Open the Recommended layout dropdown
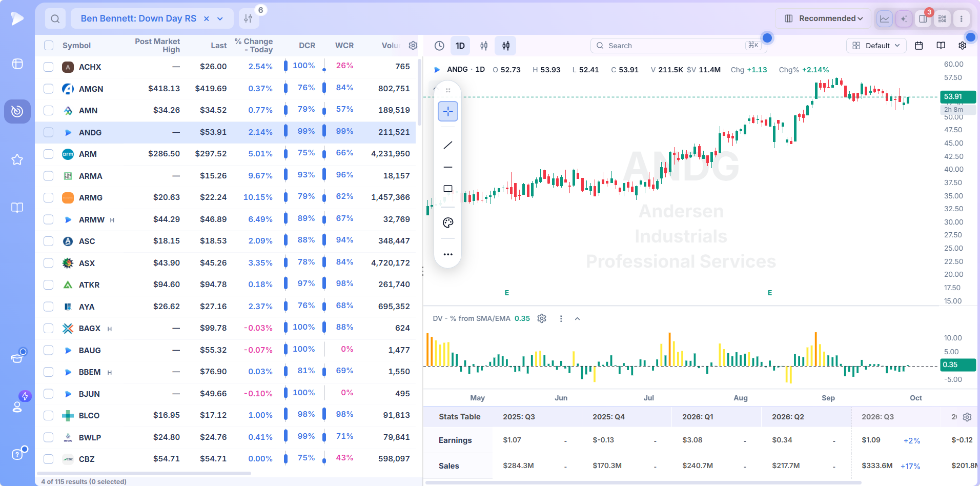The image size is (980, 486). click(824, 18)
